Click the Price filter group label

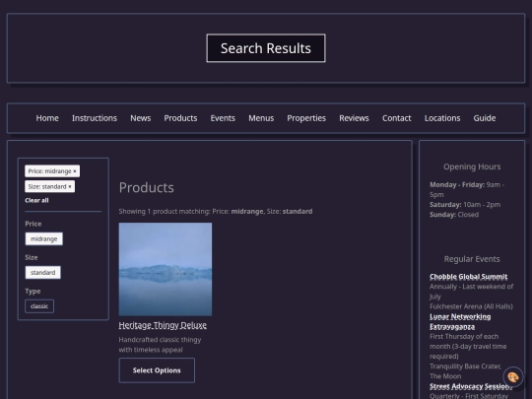pos(33,224)
